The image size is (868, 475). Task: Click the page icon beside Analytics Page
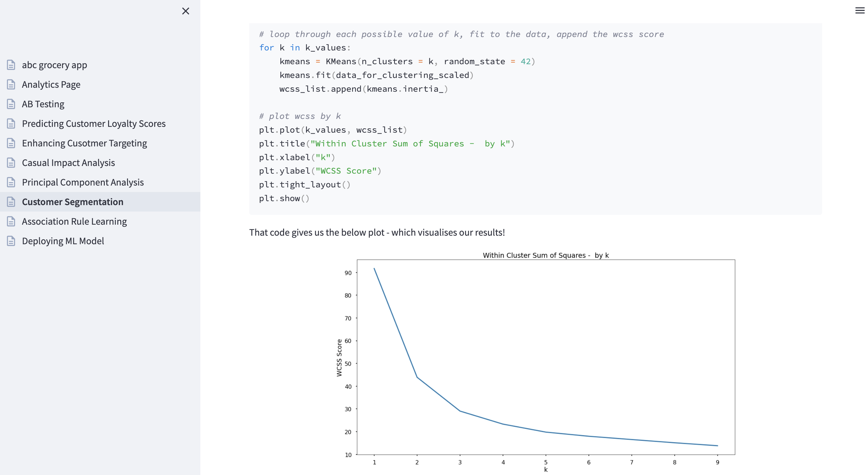[11, 84]
